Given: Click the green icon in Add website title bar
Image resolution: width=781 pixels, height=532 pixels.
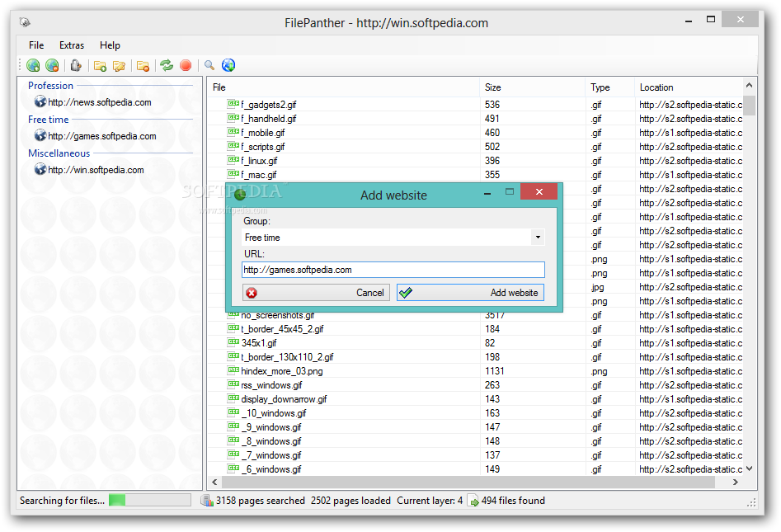Looking at the screenshot, I should click(x=240, y=195).
